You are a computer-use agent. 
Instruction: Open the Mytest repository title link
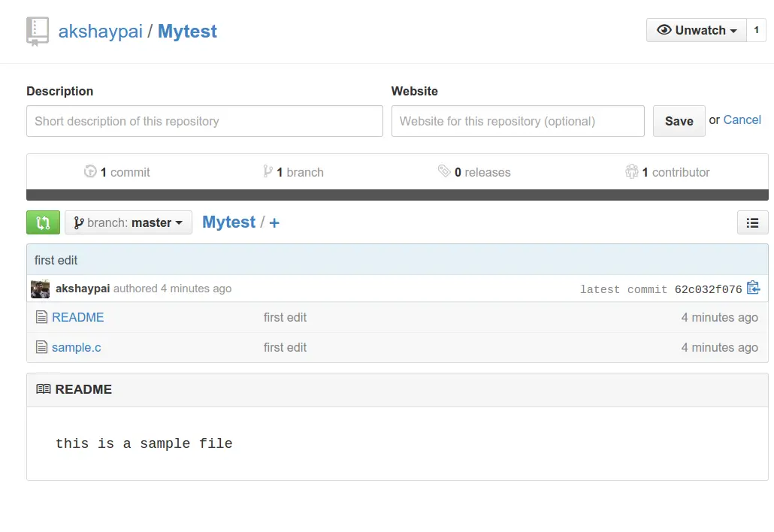tap(187, 31)
